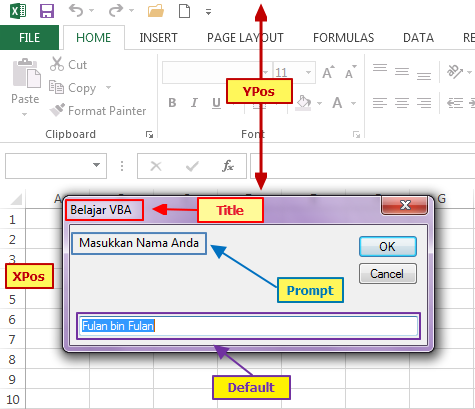This screenshot has height=409, width=475.
Task: Open the Undo history dropdown arrow
Action: point(91,11)
